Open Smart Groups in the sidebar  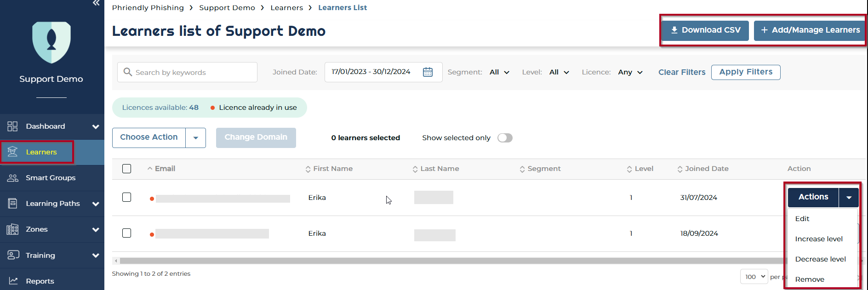[52, 178]
